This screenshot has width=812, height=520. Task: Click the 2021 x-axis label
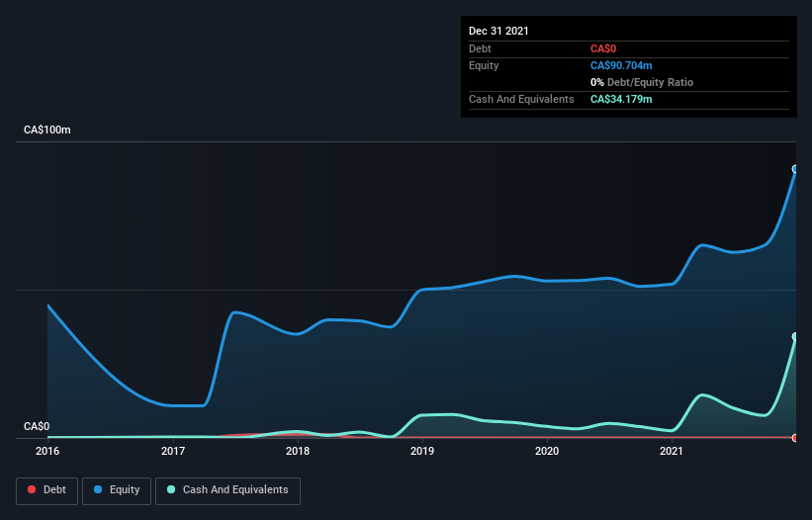672,451
